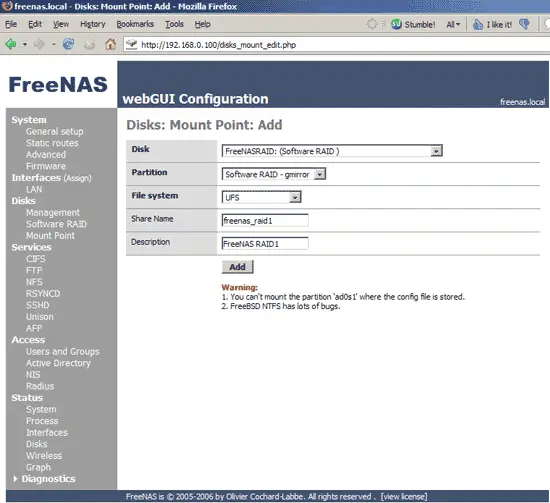The width and height of the screenshot is (550, 503).
Task: Open Disks Management page
Action: (x=53, y=213)
